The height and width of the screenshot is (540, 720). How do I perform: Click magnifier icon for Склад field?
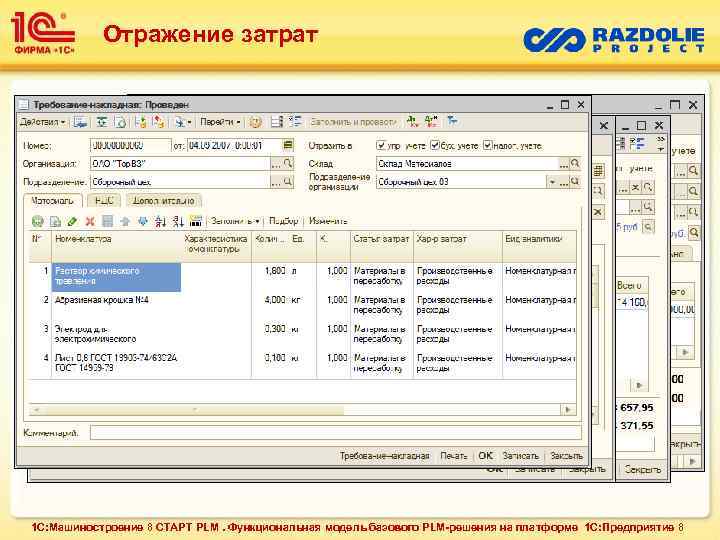575,164
